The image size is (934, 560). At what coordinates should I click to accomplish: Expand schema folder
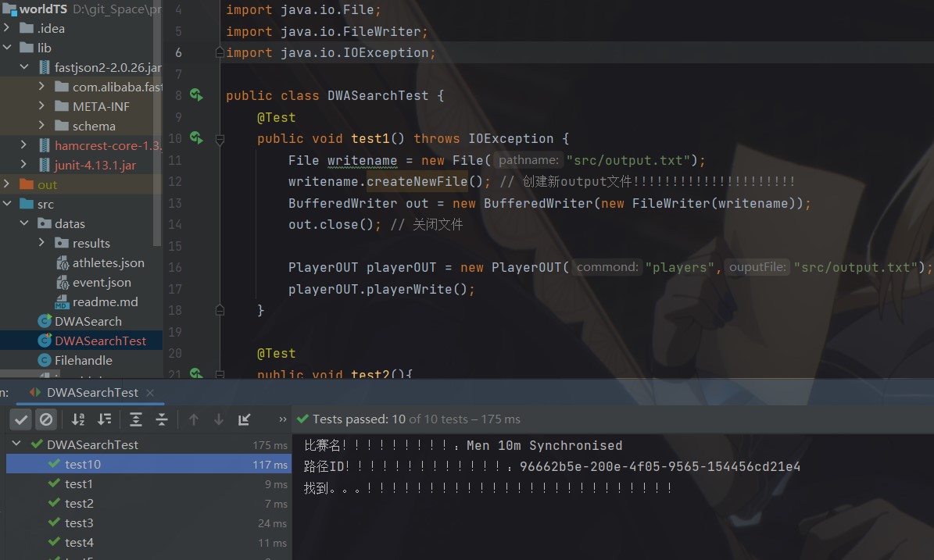tap(41, 126)
